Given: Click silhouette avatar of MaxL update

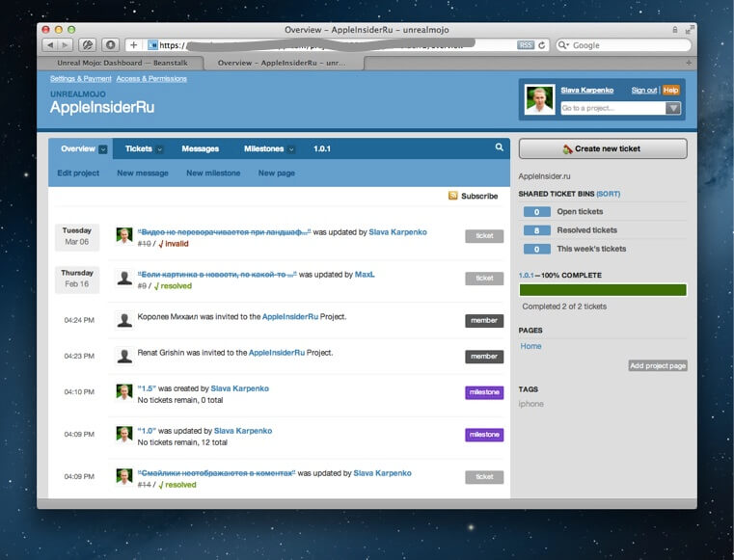Looking at the screenshot, I should pyautogui.click(x=124, y=278).
